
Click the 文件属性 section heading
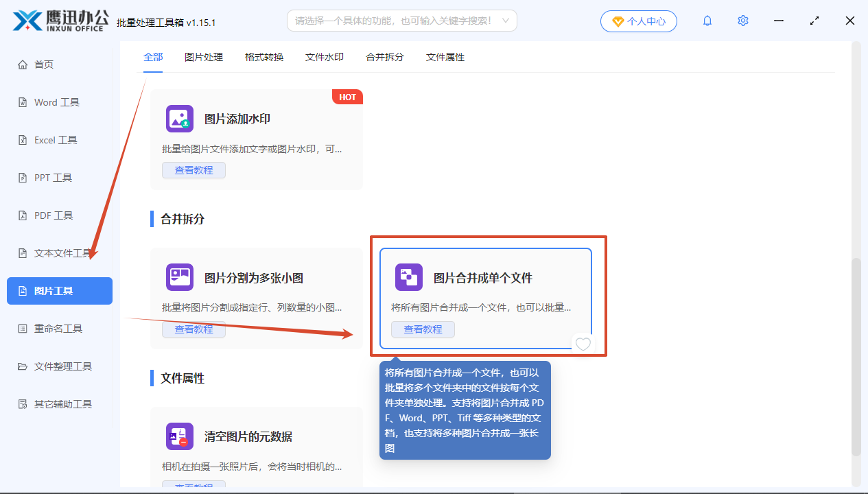[x=183, y=378]
